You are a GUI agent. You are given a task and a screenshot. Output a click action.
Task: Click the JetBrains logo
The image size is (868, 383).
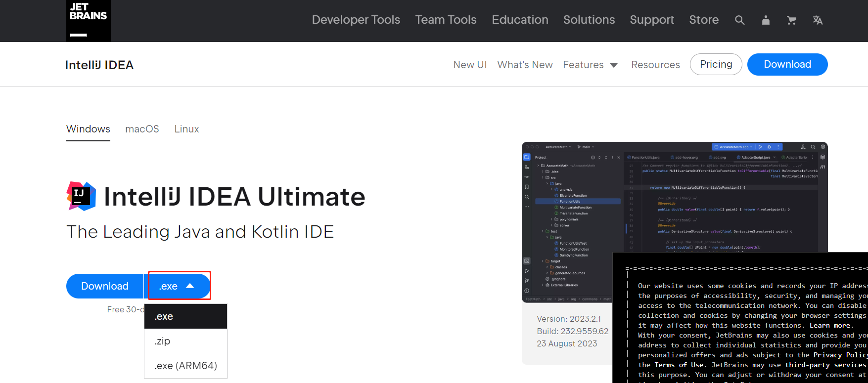[x=88, y=20]
